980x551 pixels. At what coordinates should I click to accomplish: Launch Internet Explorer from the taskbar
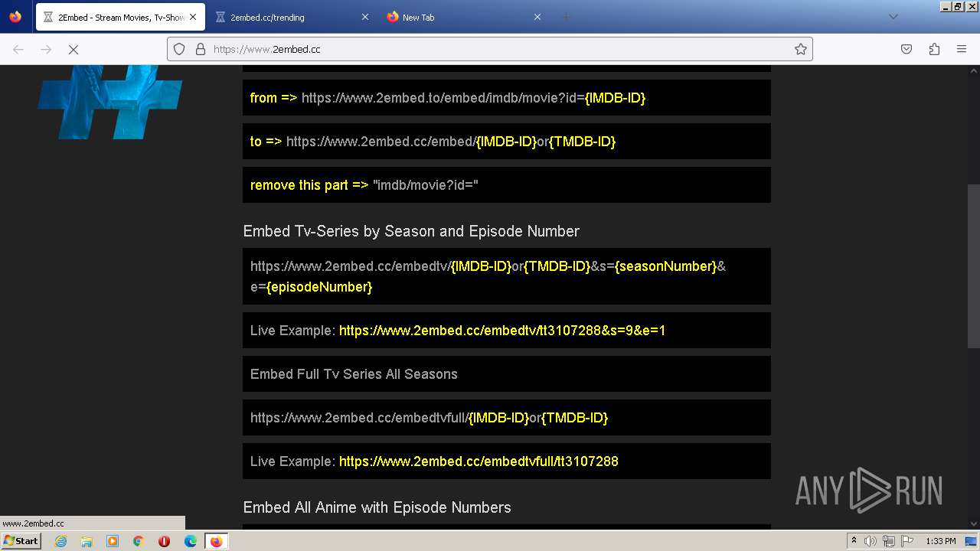coord(60,541)
